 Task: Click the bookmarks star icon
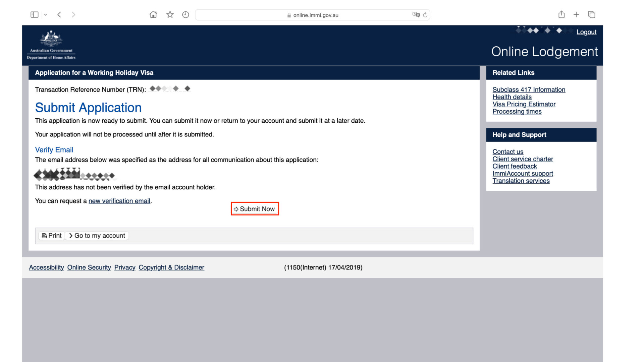pos(170,15)
